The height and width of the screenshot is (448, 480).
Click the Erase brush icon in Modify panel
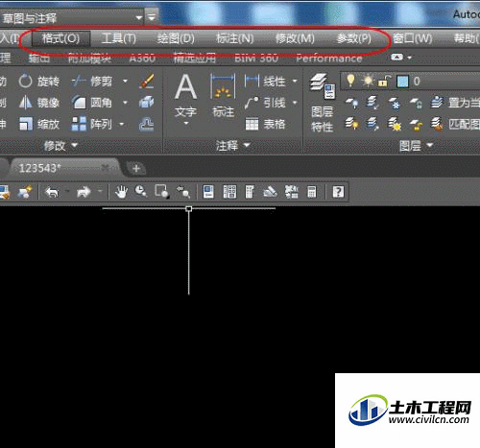(147, 81)
